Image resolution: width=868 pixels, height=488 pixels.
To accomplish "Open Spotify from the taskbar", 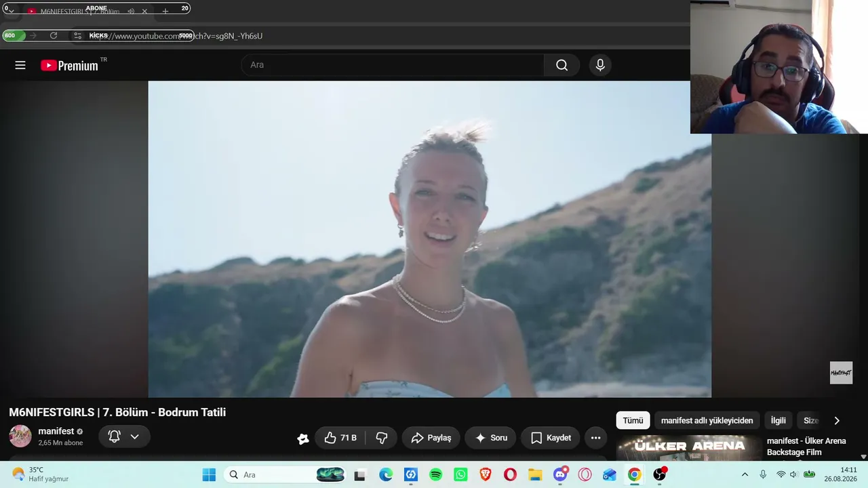I will point(435,474).
